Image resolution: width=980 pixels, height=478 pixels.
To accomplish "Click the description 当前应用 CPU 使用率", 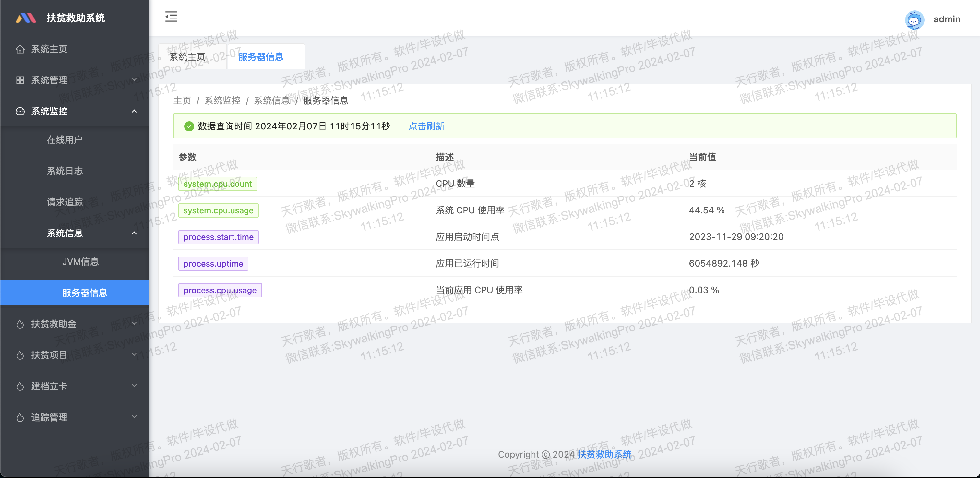I will pos(479,290).
